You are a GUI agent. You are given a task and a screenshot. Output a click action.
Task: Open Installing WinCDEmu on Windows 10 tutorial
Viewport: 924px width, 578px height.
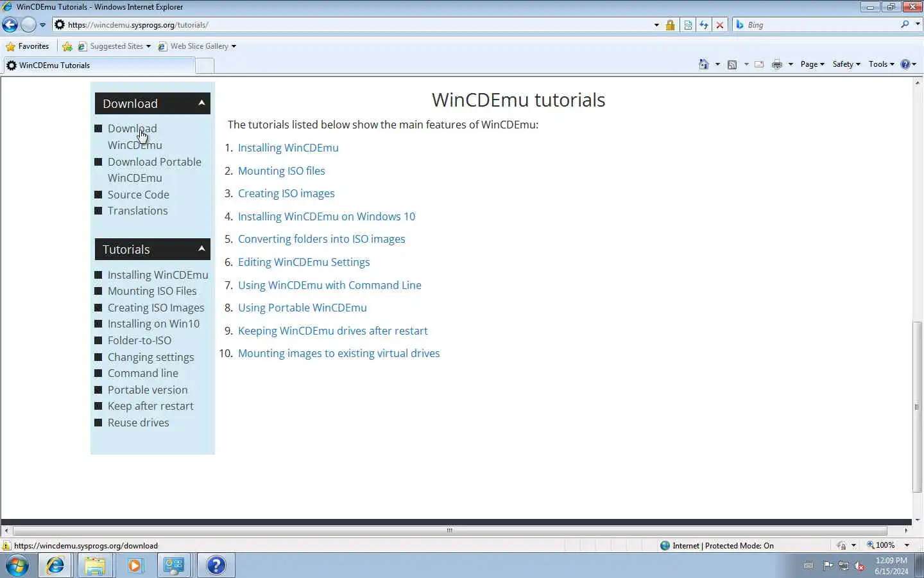point(327,216)
